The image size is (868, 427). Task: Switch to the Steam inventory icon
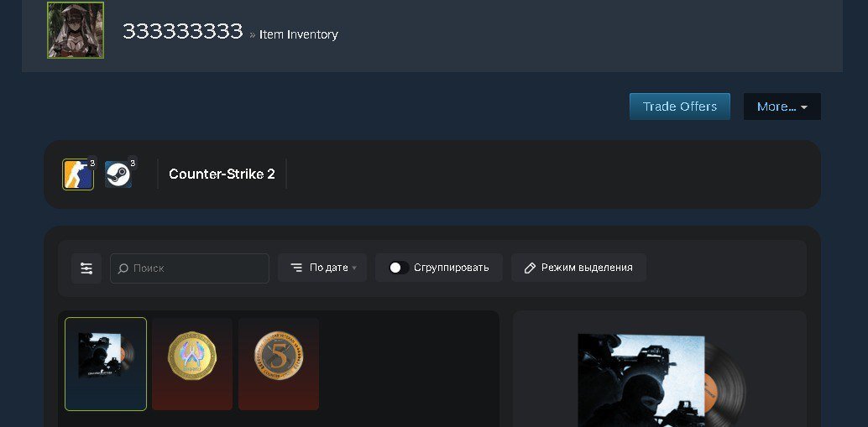118,174
